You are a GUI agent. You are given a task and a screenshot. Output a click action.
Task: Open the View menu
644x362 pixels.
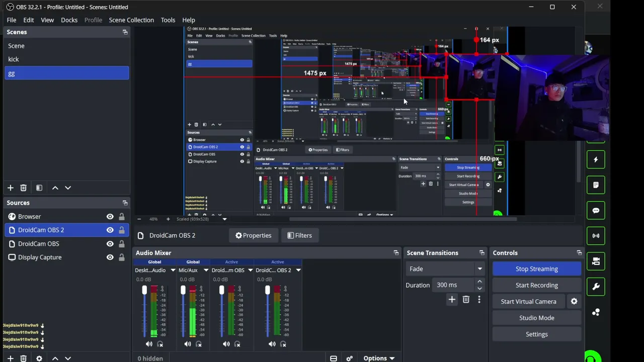pos(47,20)
